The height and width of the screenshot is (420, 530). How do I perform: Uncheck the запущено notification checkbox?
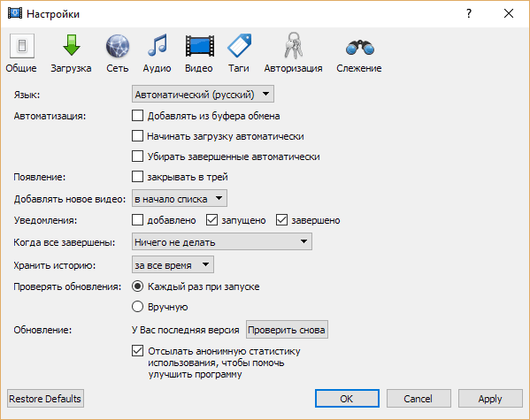point(211,220)
